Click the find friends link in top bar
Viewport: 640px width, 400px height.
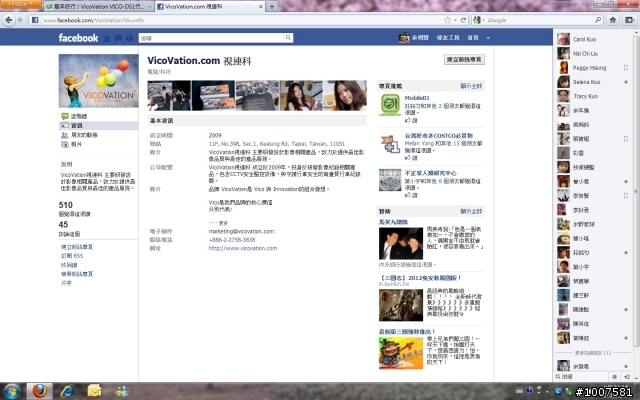pos(448,38)
